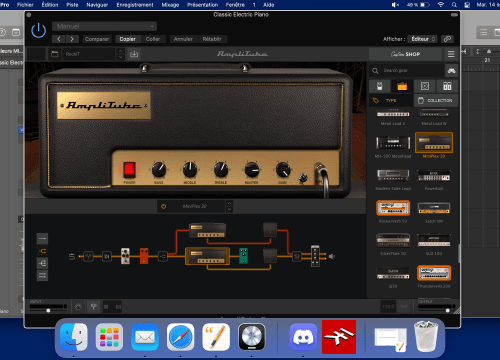
Task: Select the Thunderverb 200 amp thumbnail
Action: coord(434,273)
